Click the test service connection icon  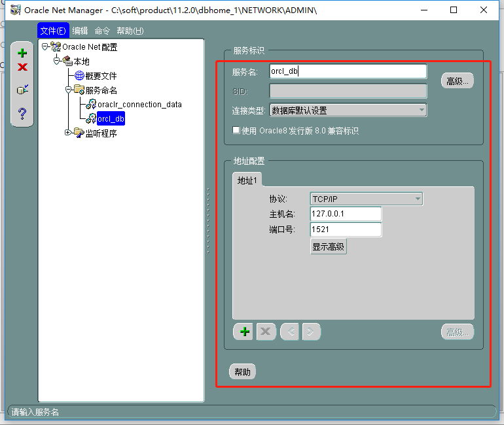(x=22, y=90)
